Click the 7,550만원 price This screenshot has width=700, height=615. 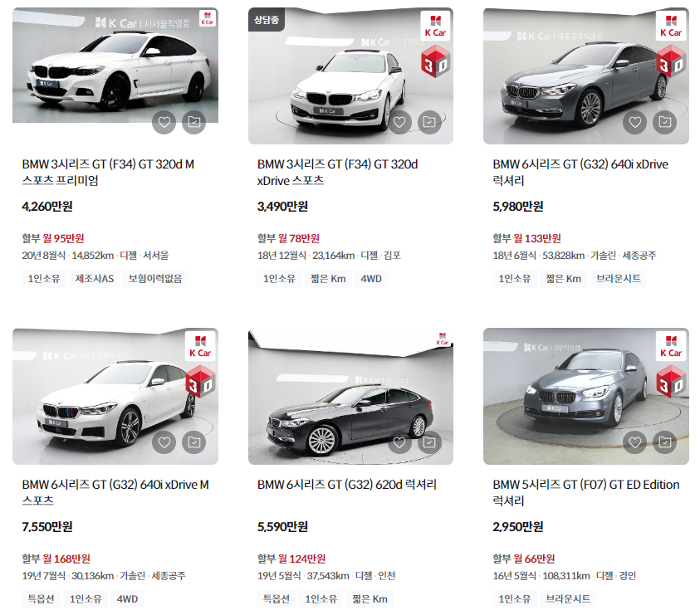coord(47,527)
